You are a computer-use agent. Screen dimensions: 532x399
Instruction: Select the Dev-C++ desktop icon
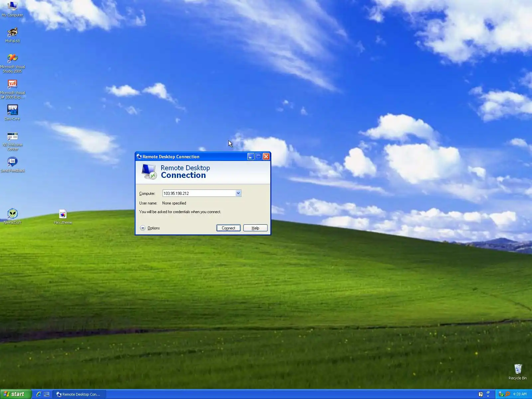[12, 112]
